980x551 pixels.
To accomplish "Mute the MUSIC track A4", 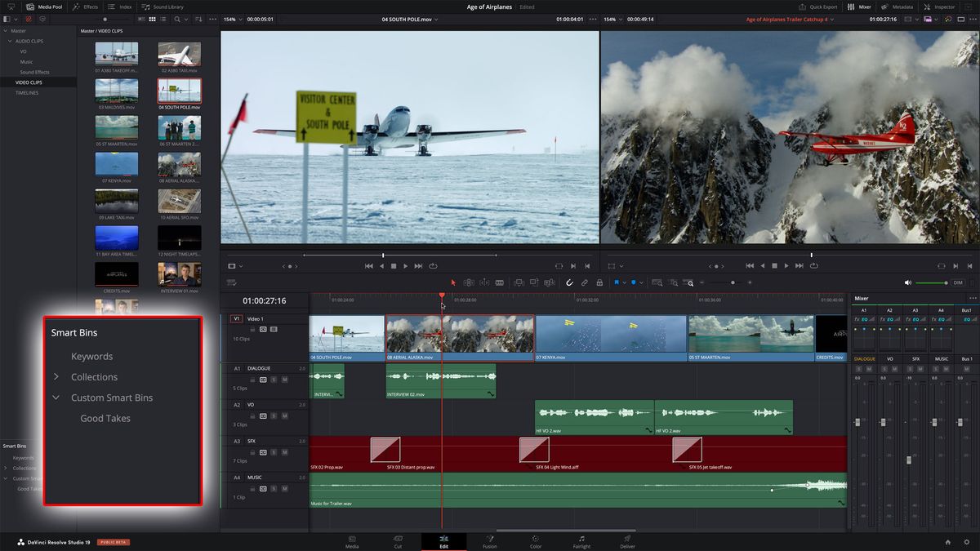I will tap(283, 488).
